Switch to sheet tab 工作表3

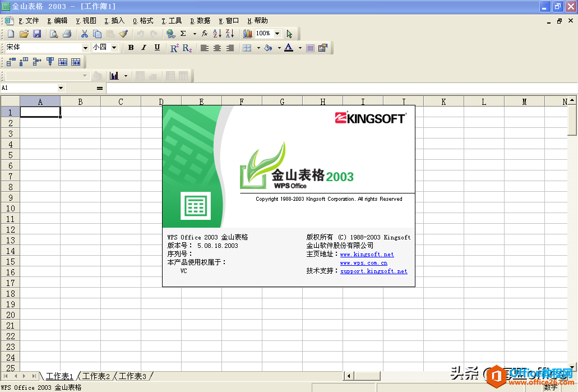[x=132, y=376]
